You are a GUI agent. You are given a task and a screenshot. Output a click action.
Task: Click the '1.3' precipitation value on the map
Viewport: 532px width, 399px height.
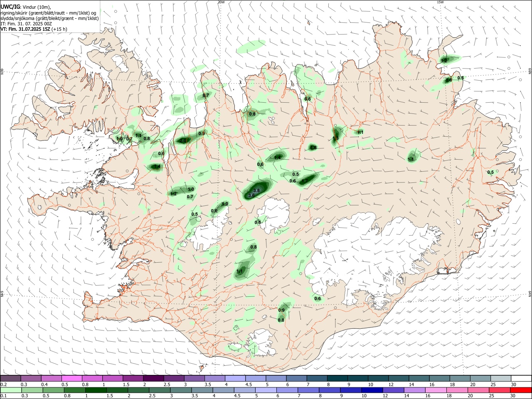[x=335, y=138]
